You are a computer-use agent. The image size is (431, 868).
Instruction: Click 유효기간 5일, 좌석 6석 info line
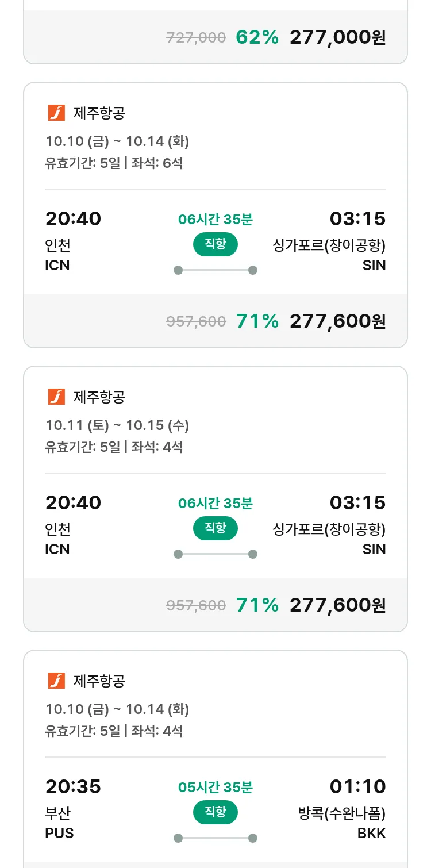114,163
